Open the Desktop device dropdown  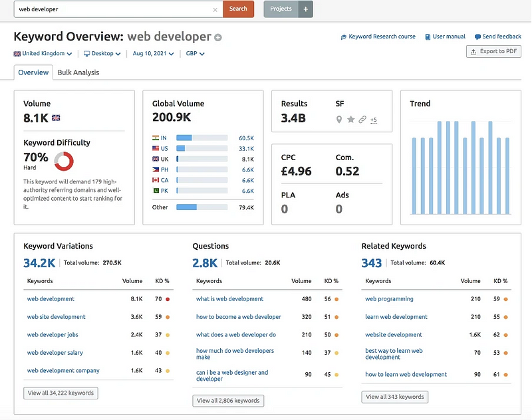pos(102,54)
